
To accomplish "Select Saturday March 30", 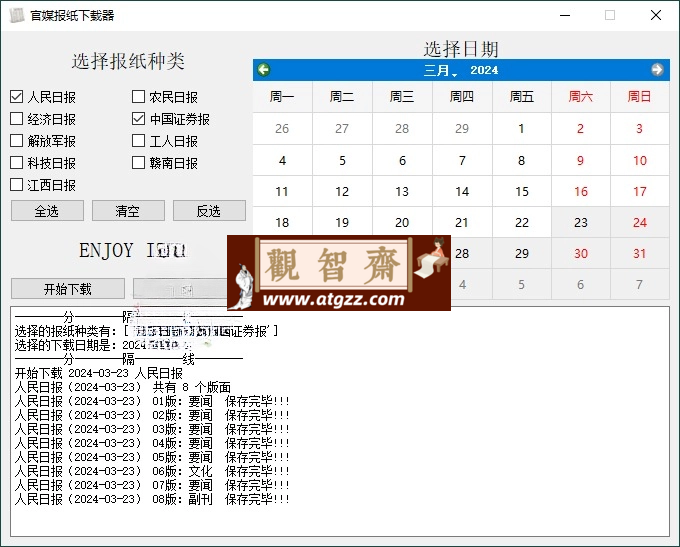I will pos(581,253).
